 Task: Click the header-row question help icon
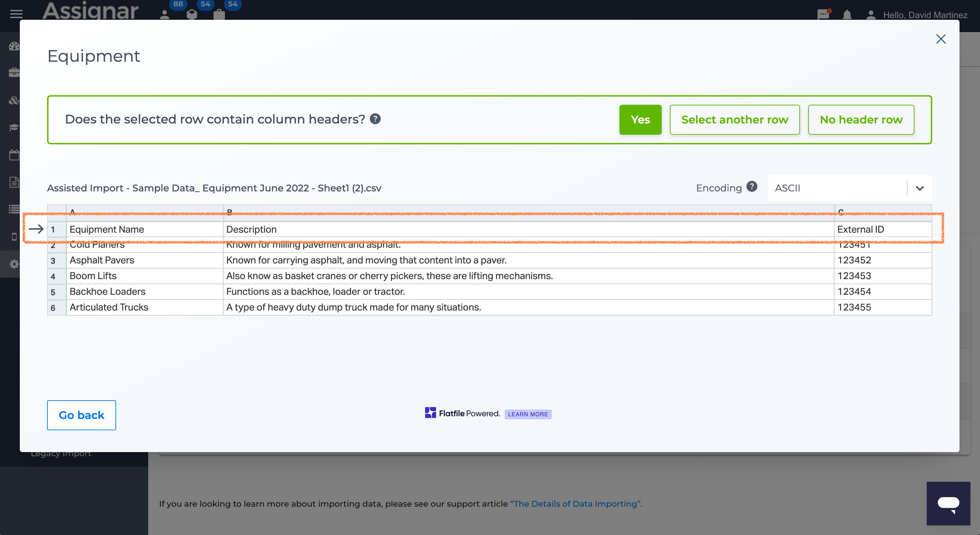coord(375,119)
